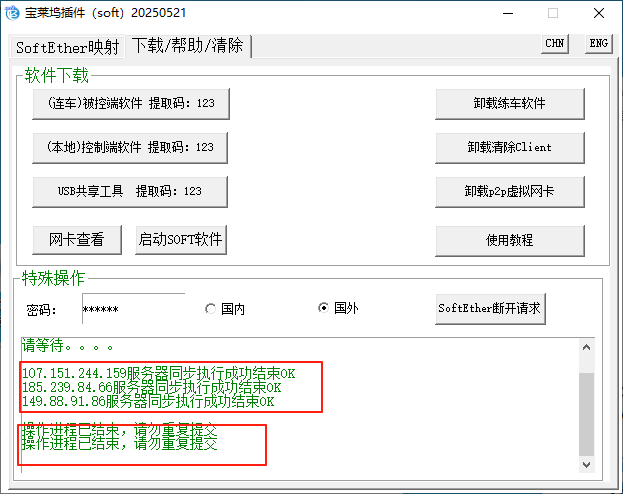Open 使用教程 tutorial
623x494 pixels.
tap(509, 240)
